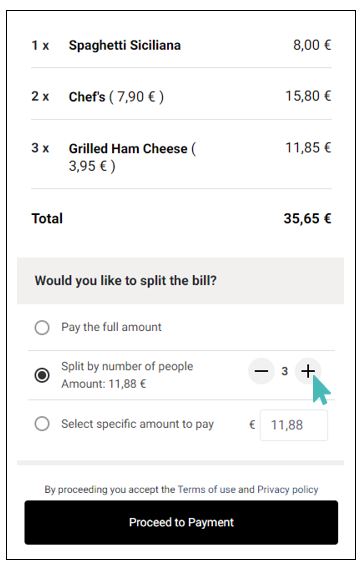Click the Total amount 35,65 €
The width and height of the screenshot is (363, 573).
pyautogui.click(x=307, y=219)
